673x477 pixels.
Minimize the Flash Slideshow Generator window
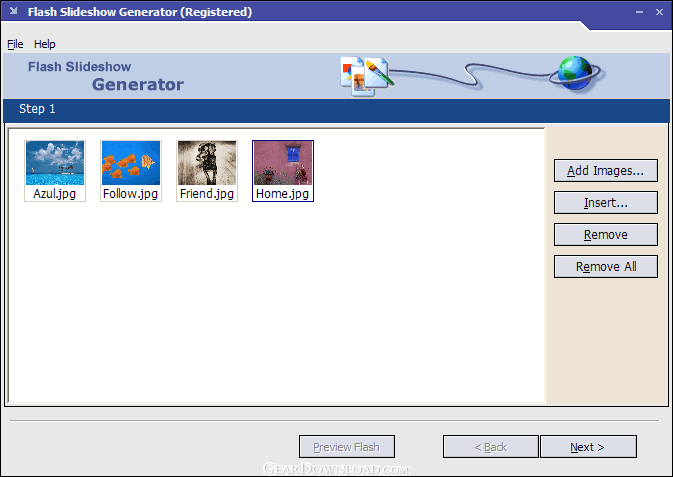pos(639,12)
